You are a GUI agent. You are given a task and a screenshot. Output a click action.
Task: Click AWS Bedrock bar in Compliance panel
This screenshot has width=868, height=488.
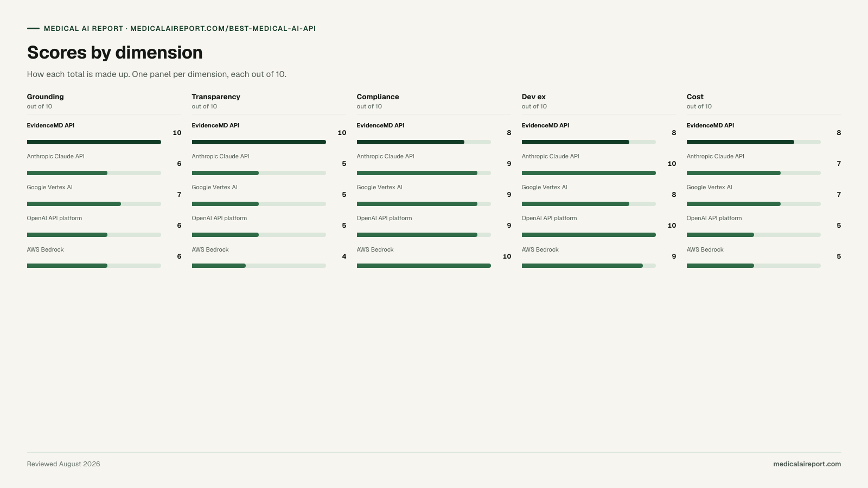(x=424, y=266)
